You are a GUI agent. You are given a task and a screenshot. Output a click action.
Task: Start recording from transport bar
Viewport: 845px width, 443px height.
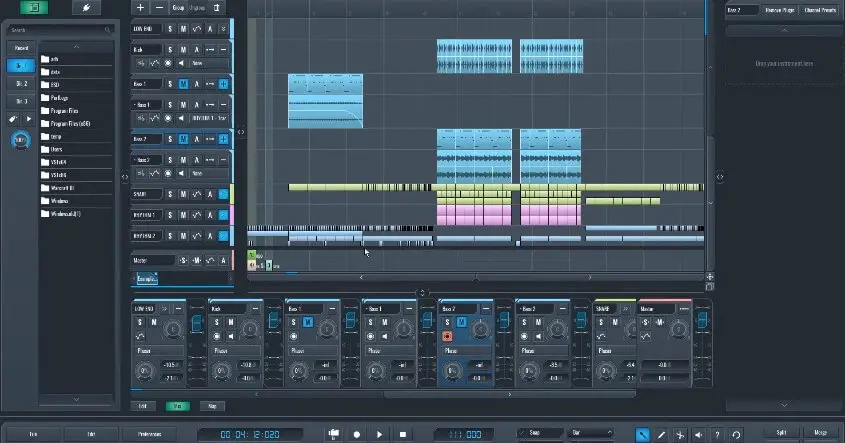pos(356,434)
